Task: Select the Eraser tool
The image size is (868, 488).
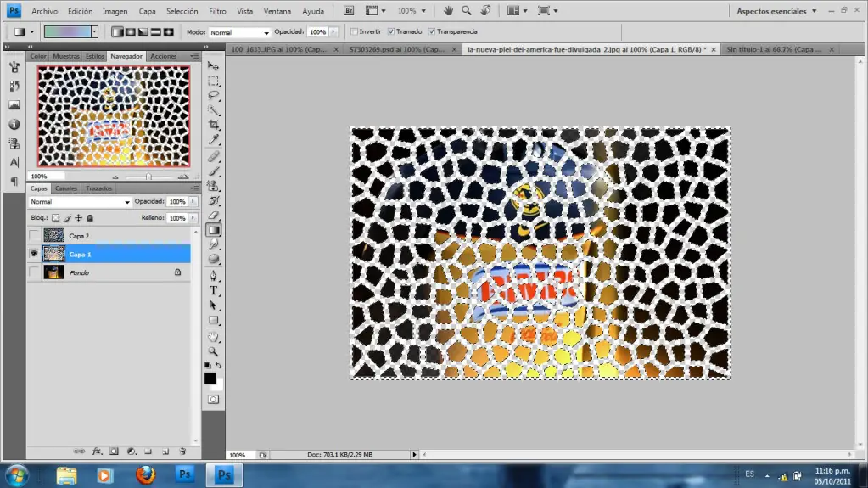Action: 213,215
